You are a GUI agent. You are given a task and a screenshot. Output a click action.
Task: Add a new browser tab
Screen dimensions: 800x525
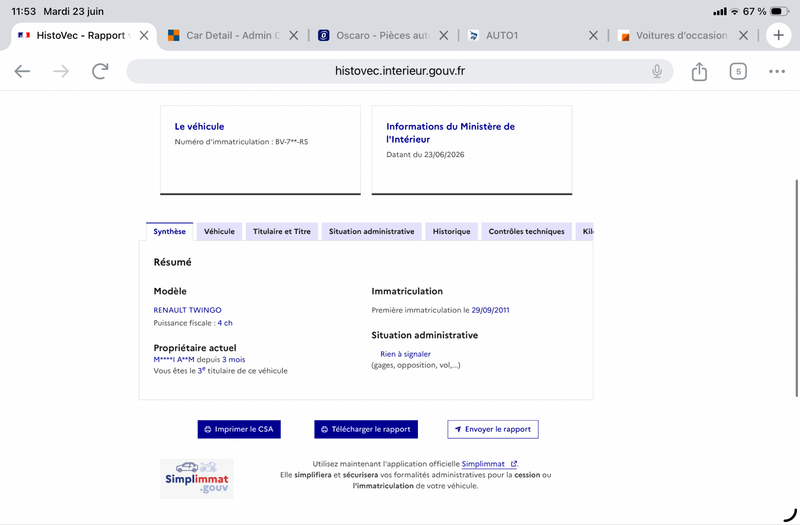coord(778,35)
